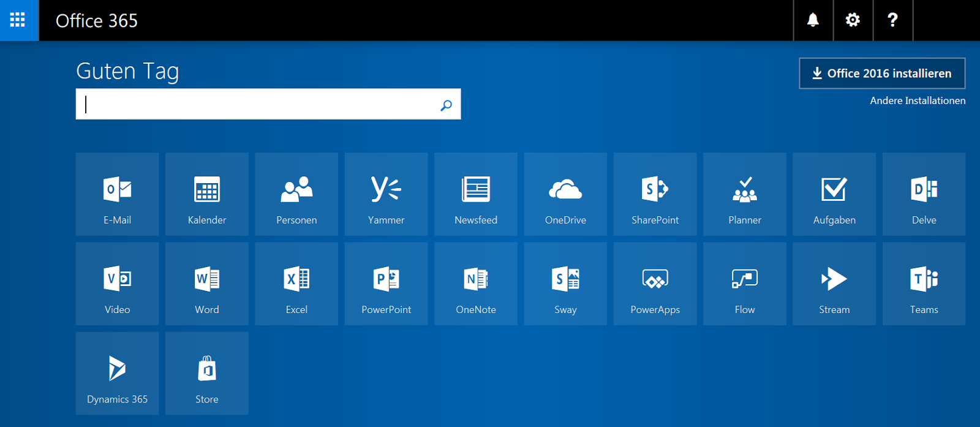Screen dimensions: 980x427
Task: Launch the Delve tile
Action: pos(924,194)
